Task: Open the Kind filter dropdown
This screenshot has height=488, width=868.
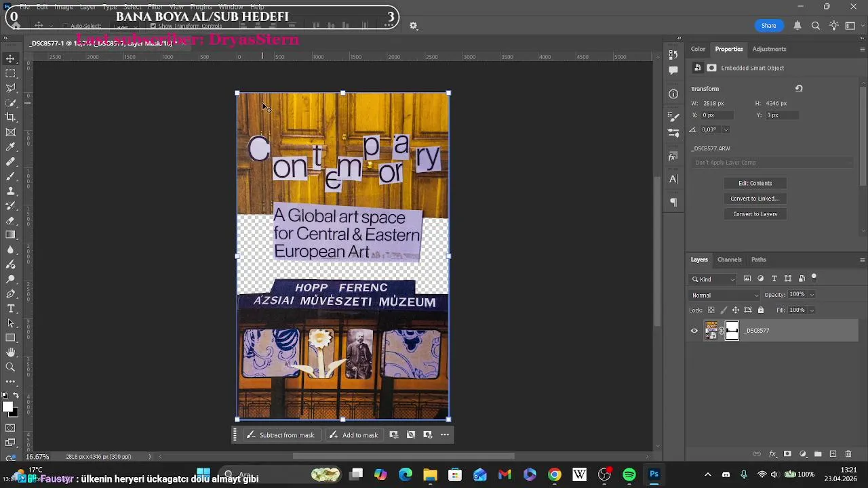Action: tap(713, 279)
